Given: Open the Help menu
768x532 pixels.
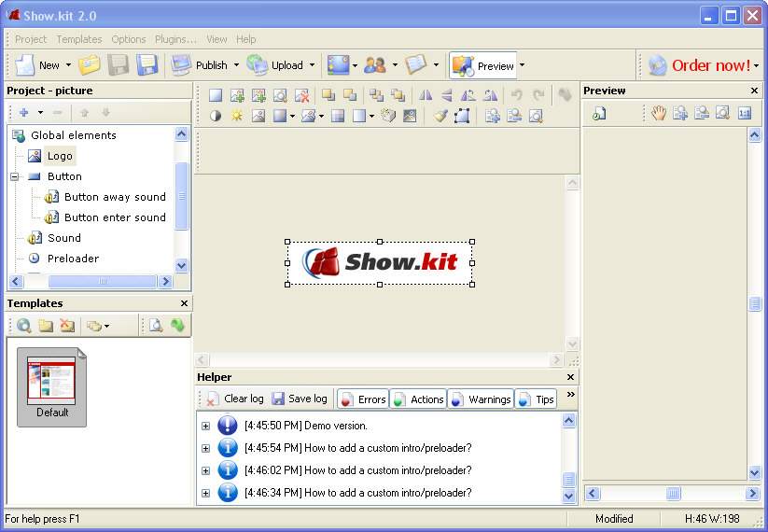Looking at the screenshot, I should pos(245,39).
